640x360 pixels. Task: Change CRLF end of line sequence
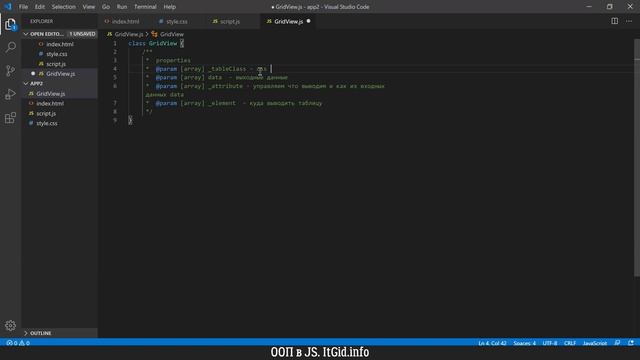[570, 343]
